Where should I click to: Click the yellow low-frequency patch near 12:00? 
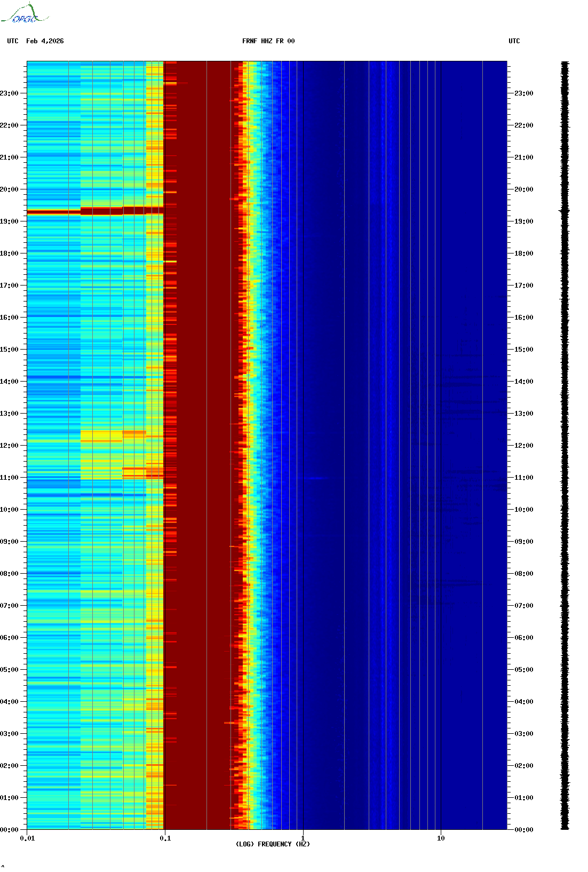101,436
